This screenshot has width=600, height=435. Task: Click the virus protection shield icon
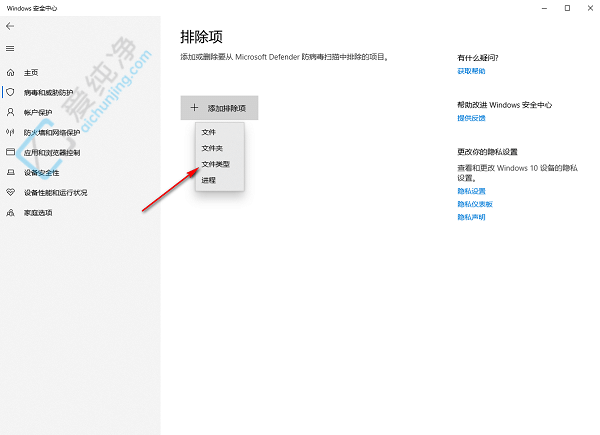pyautogui.click(x=11, y=92)
